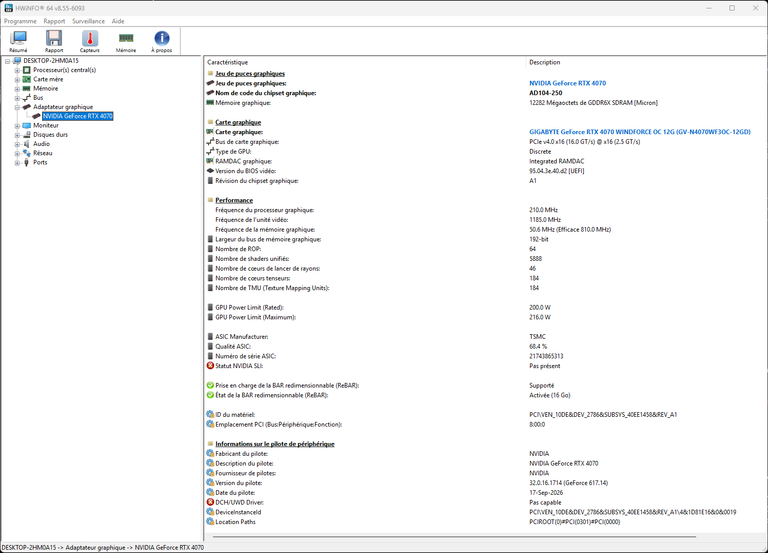This screenshot has height=553, width=768.
Task: Open the Programme menu
Action: click(20, 21)
